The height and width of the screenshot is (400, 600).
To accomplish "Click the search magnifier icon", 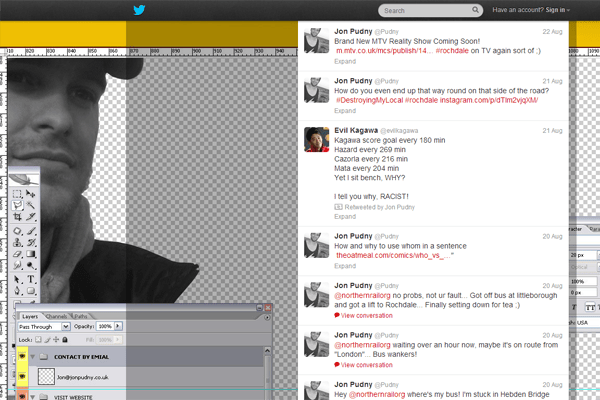I will point(475,10).
